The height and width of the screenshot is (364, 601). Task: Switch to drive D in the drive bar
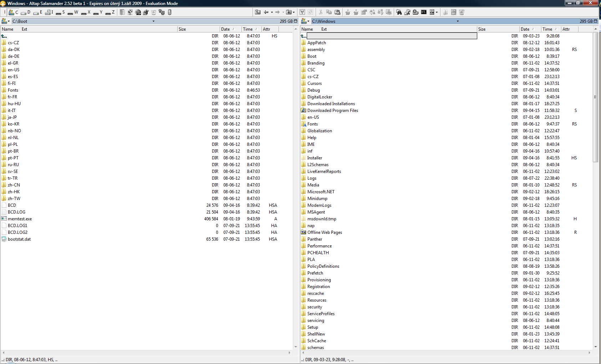26,12
